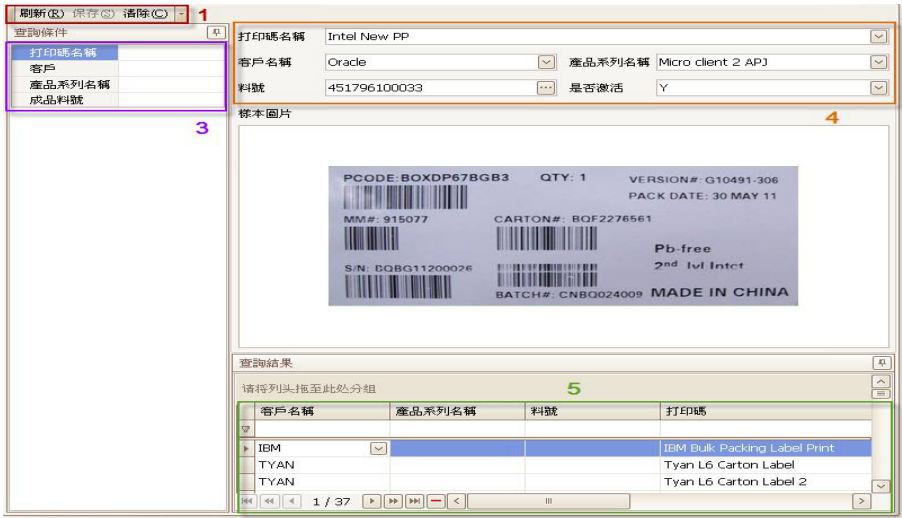Pin the 查詢結果 panel with its pushpin icon
The height and width of the screenshot is (518, 902).
coord(881,363)
